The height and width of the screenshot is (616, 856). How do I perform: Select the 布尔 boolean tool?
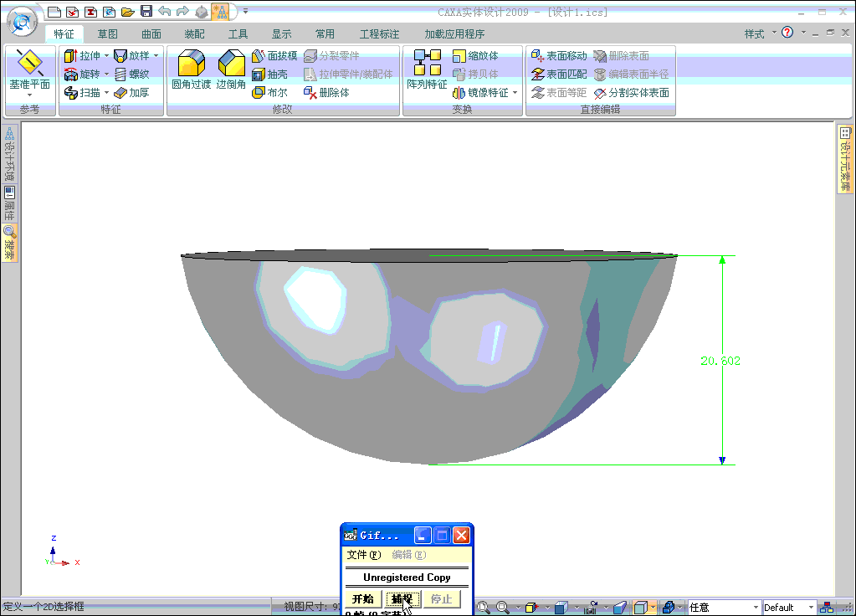point(269,92)
